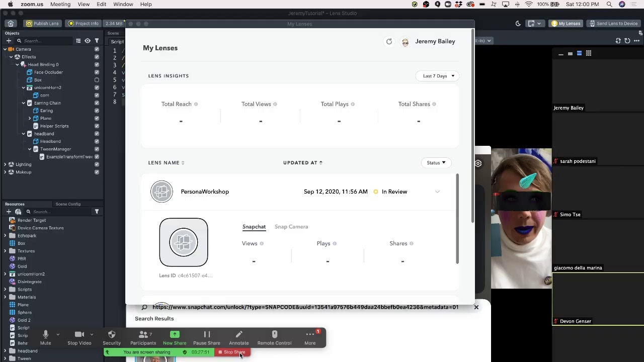Click the Lens Studio home icon
Viewport: 644px width, 362px height.
(x=11, y=24)
